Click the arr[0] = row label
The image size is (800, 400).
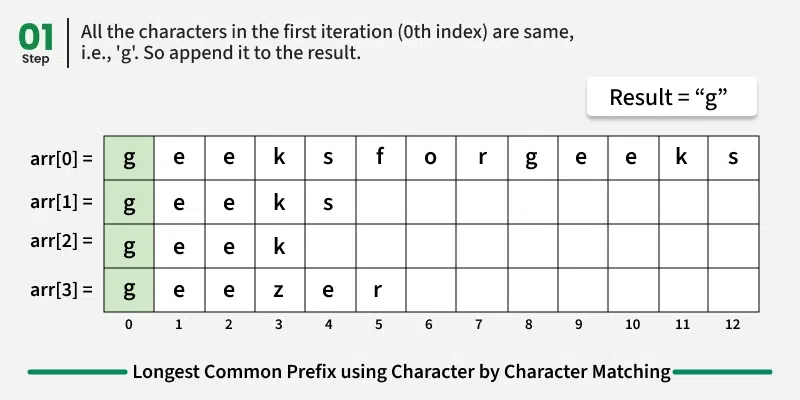point(61,158)
